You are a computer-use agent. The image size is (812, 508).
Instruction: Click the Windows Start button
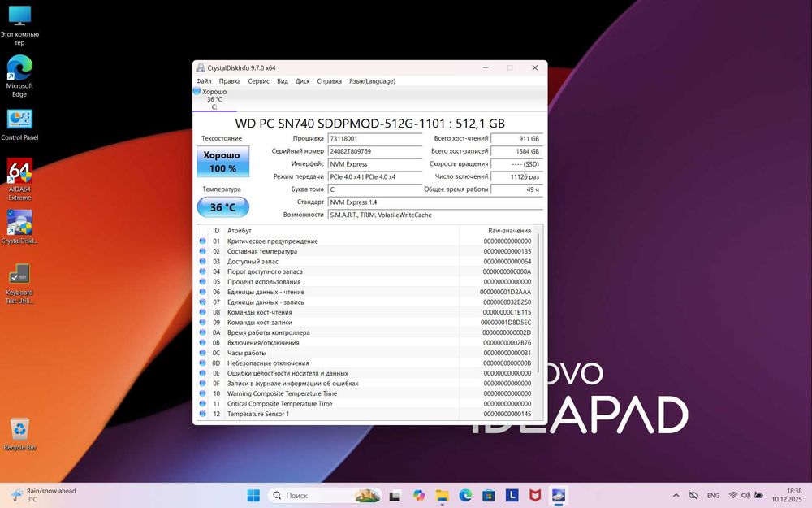pyautogui.click(x=253, y=496)
